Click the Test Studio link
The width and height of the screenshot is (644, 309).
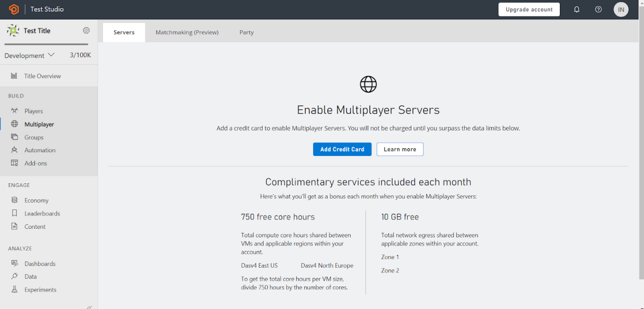(x=47, y=9)
